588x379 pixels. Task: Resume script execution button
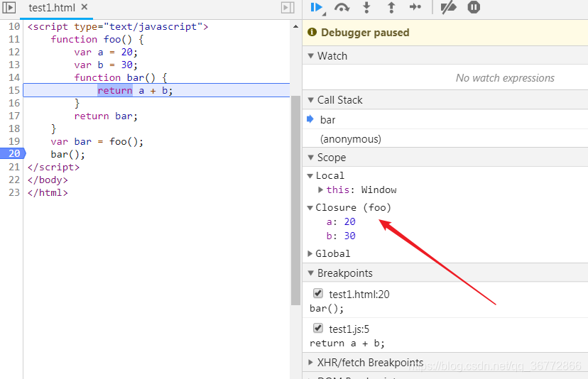(x=317, y=8)
